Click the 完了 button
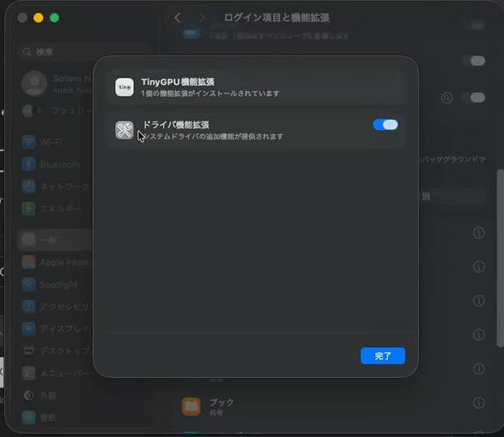The height and width of the screenshot is (437, 504). coord(383,356)
